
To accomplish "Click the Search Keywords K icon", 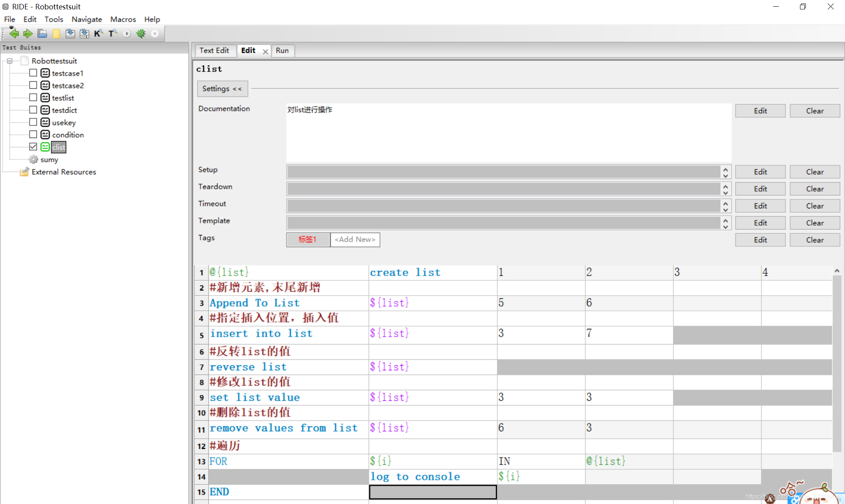I will click(98, 34).
